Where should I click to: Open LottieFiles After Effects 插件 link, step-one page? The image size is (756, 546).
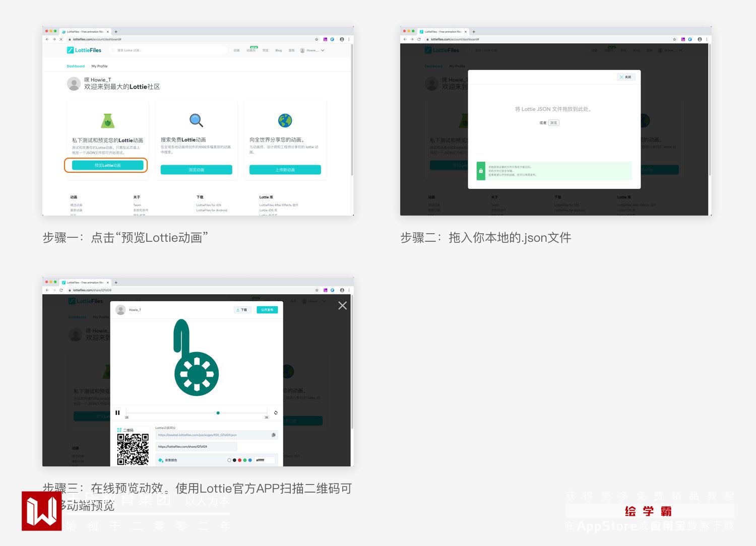coord(279,205)
